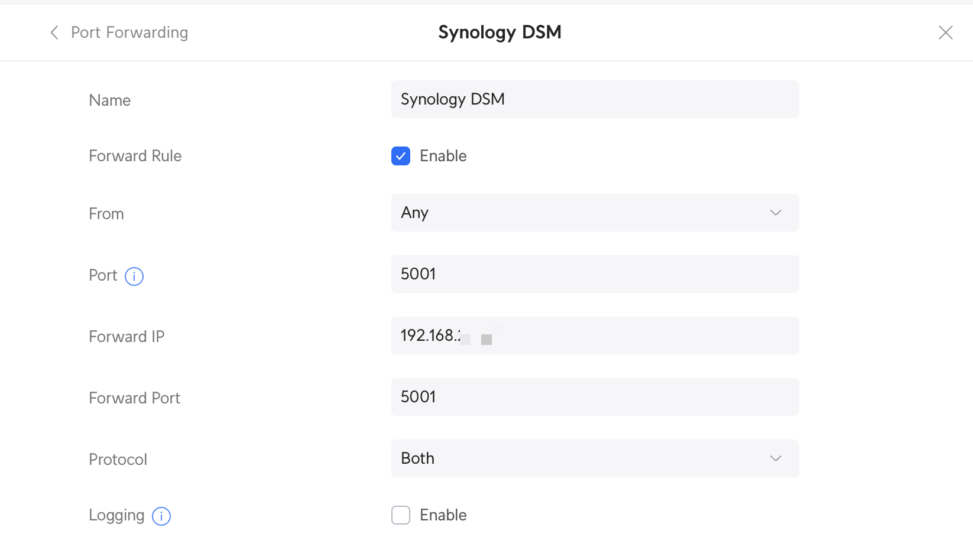Click the Forward IP address field

click(x=594, y=336)
